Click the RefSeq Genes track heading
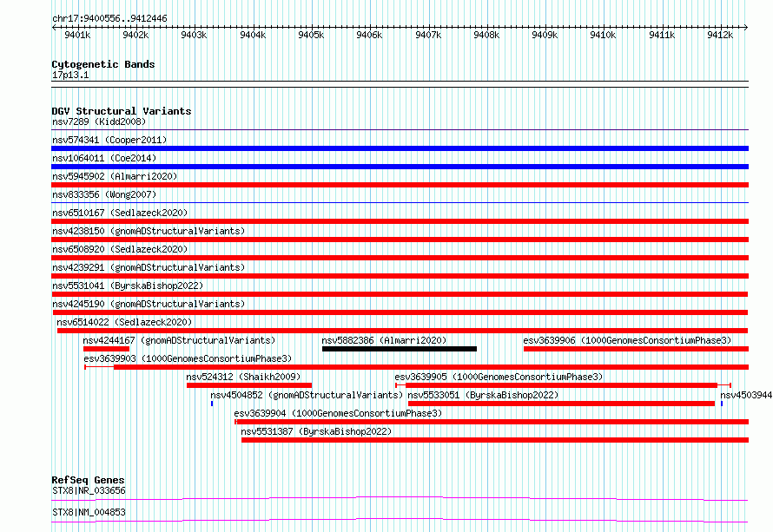The width and height of the screenshot is (773, 532). point(89,480)
